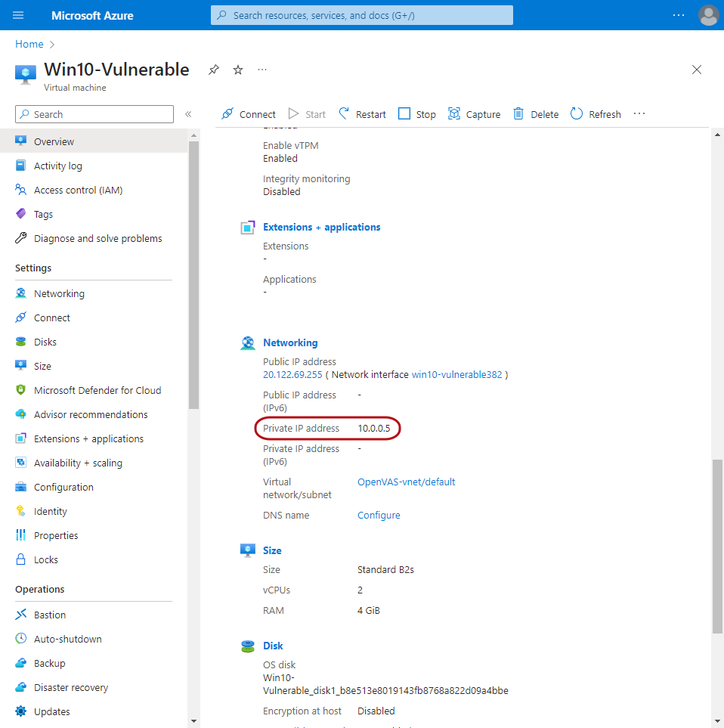Click the Restart toolbar button
Image resolution: width=724 pixels, height=728 pixels.
(x=363, y=113)
